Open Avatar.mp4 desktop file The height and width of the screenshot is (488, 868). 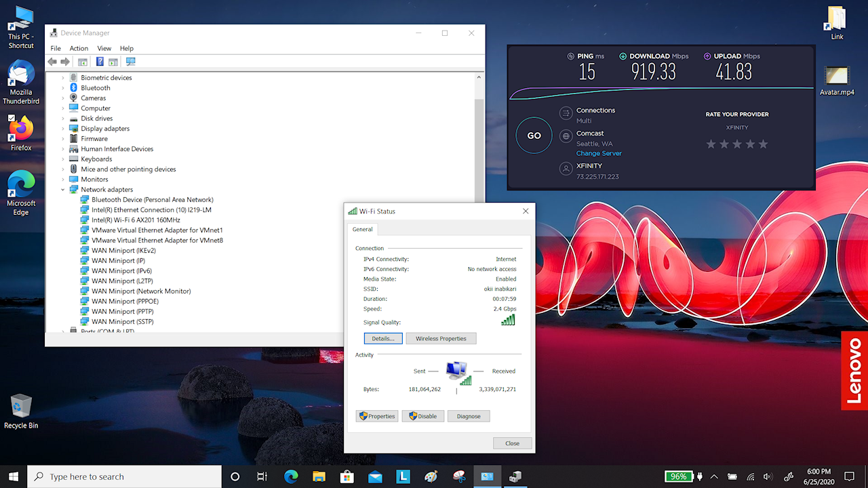837,81
